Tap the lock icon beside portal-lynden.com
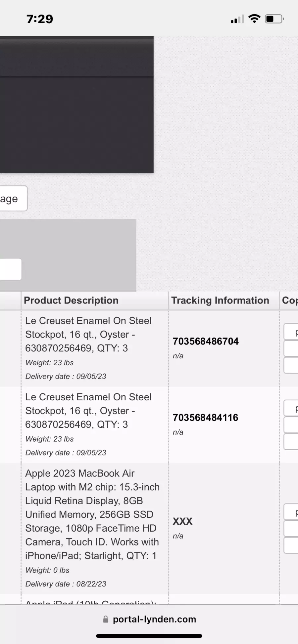This screenshot has height=644, width=298. (106, 619)
